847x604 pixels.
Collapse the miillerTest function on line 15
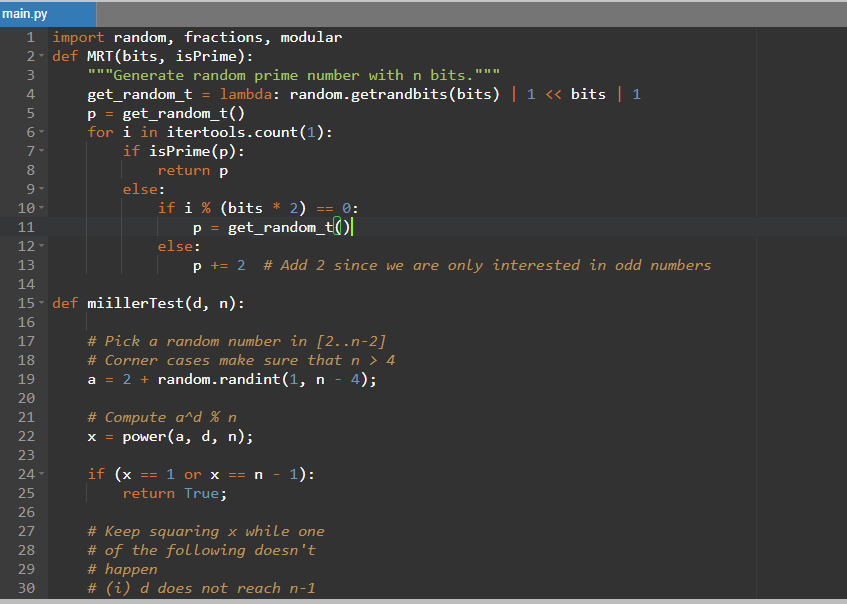click(43, 304)
